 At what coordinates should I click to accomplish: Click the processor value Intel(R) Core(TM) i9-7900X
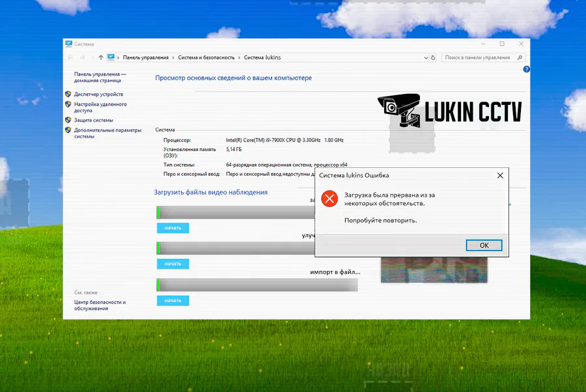point(285,140)
